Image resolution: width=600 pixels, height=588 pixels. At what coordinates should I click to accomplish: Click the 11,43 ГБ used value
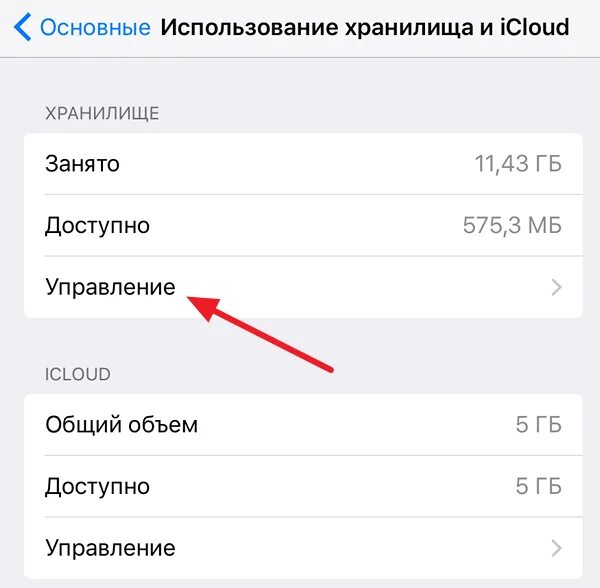click(518, 164)
